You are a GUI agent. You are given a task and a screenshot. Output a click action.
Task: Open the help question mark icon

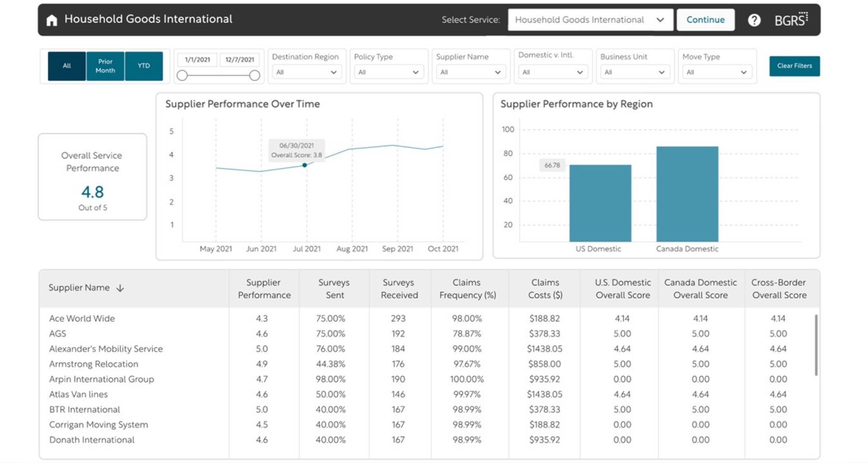click(754, 20)
